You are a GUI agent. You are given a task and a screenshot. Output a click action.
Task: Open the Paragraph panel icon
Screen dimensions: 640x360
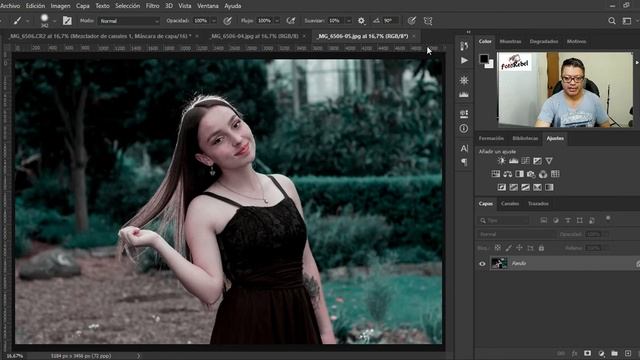pyautogui.click(x=464, y=162)
